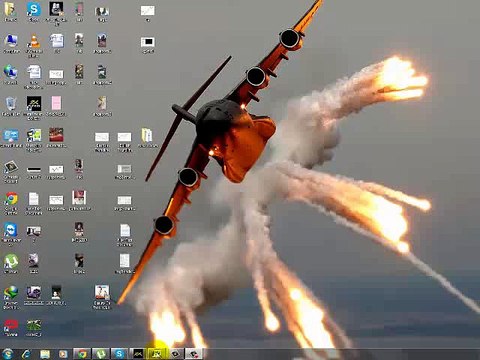This screenshot has height=360, width=480.
Task: Open Windows Explorer from the taskbar
Action: click(45, 354)
